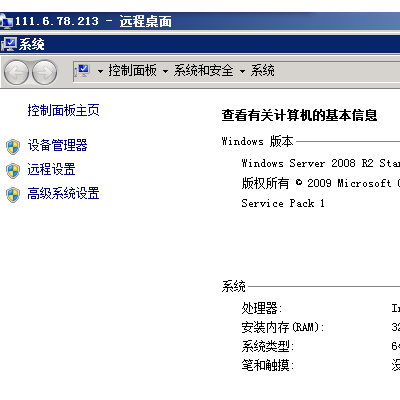Open the 设备管理器 link

[x=57, y=145]
